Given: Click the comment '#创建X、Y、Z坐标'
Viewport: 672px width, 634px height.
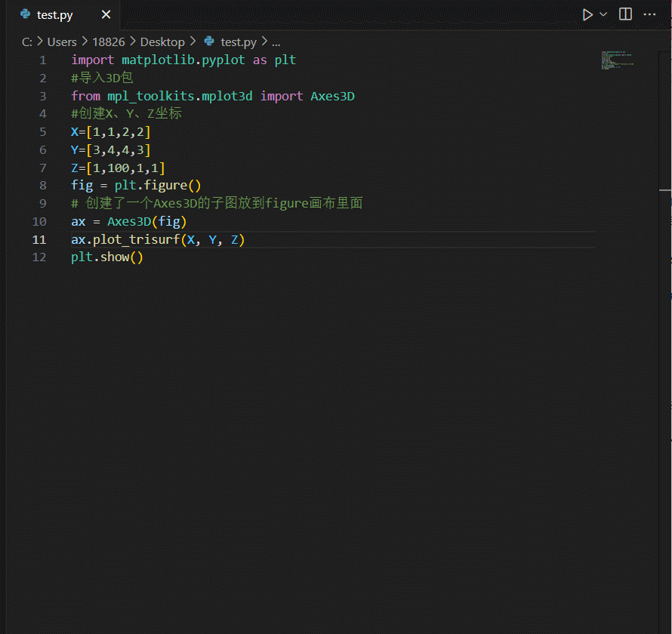Looking at the screenshot, I should tap(126, 113).
